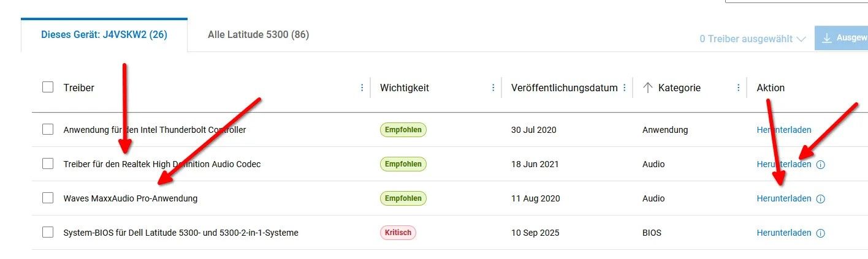Select 'Dieses Gerät: J4VSKW2 (26)' tab
This screenshot has height=259, width=868.
[104, 35]
